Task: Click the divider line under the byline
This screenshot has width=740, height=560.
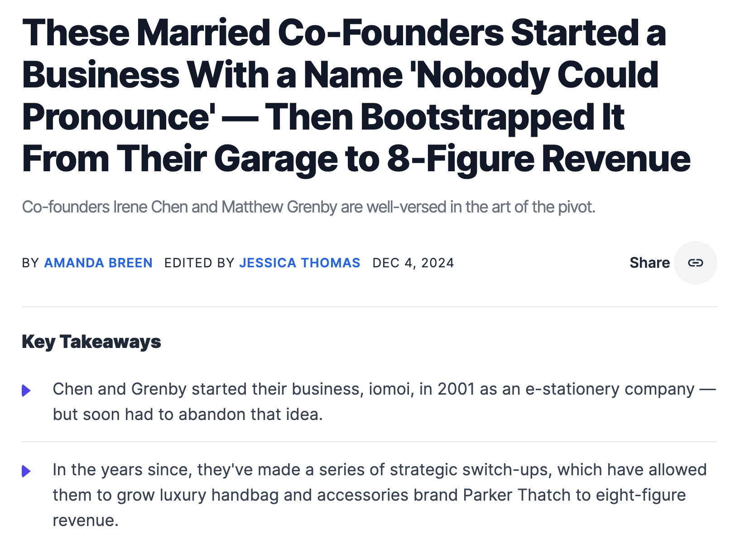Action: coord(370,306)
